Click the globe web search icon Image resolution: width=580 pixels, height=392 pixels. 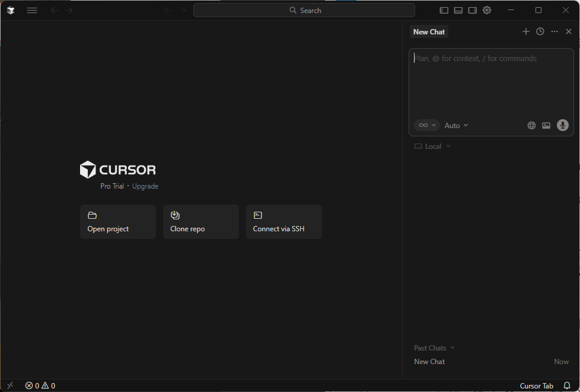[x=531, y=125]
